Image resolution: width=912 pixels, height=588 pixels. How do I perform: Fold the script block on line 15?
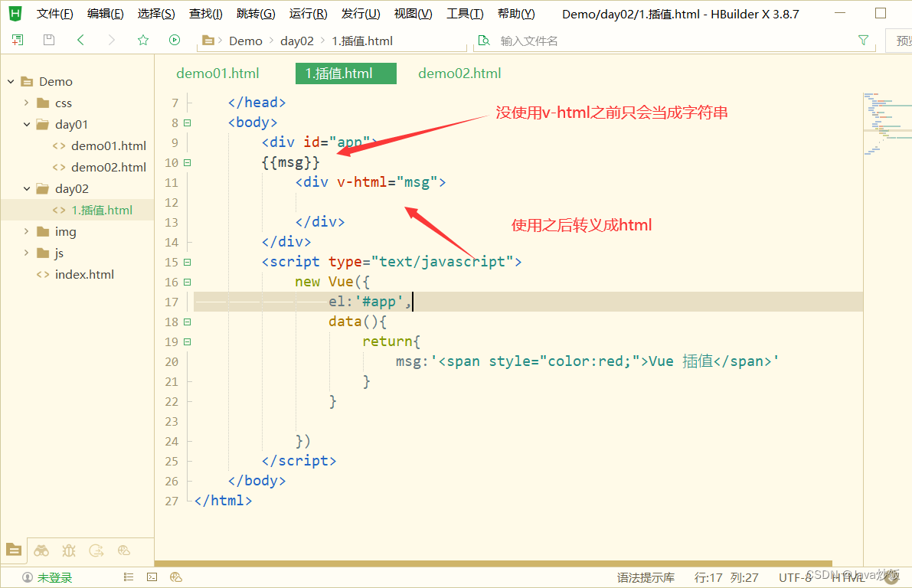[188, 263]
